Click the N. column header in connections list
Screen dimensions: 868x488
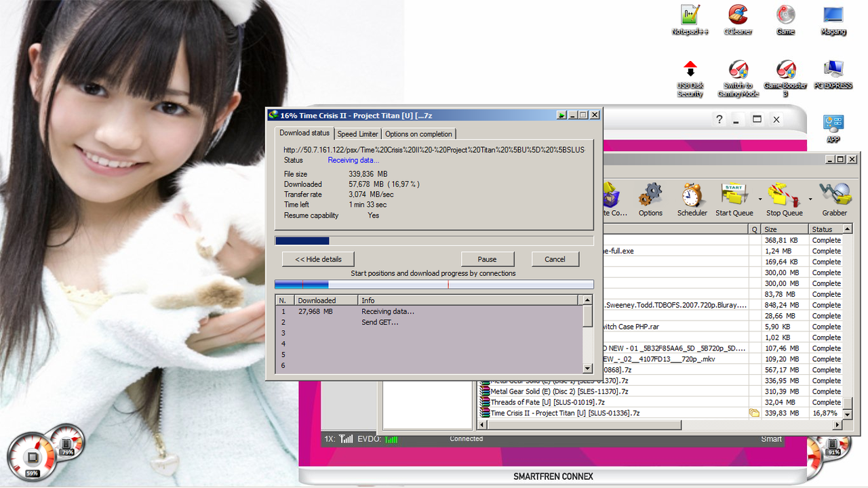285,300
